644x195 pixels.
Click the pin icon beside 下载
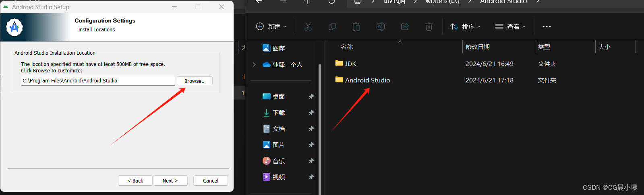pyautogui.click(x=311, y=113)
